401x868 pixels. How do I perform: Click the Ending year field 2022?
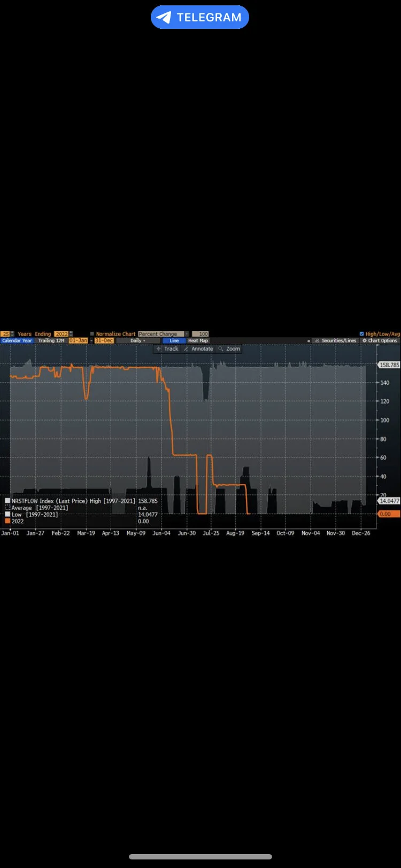pos(61,334)
